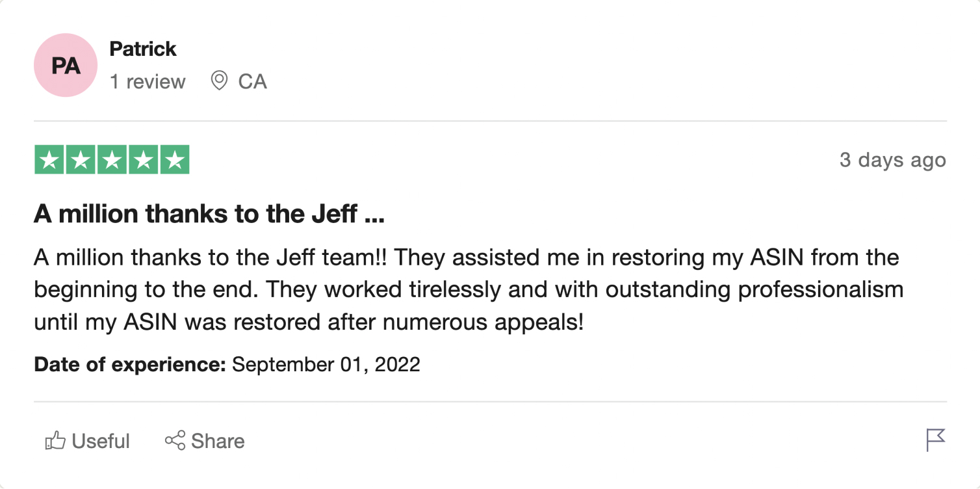Click the thumbs-up icon beside Useful
This screenshot has width=980, height=489.
point(55,441)
